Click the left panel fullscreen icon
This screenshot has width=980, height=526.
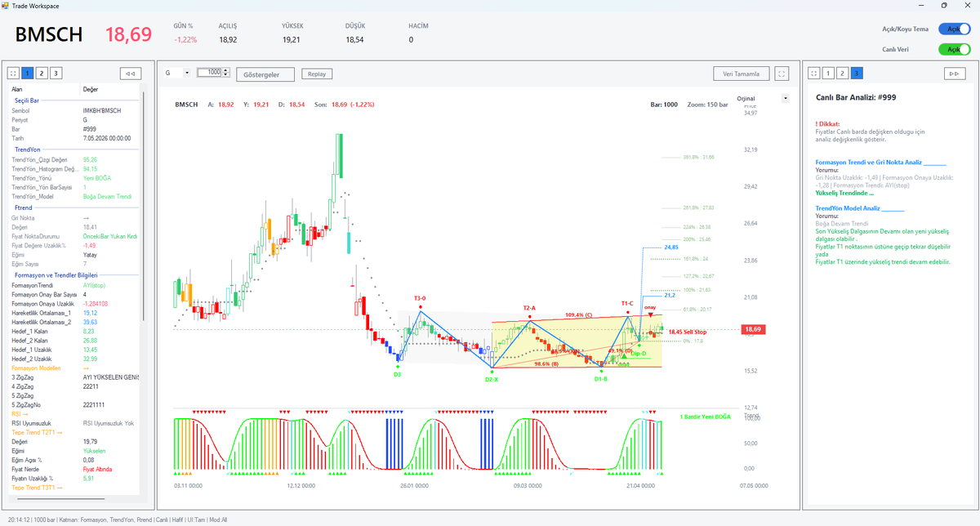[14, 73]
